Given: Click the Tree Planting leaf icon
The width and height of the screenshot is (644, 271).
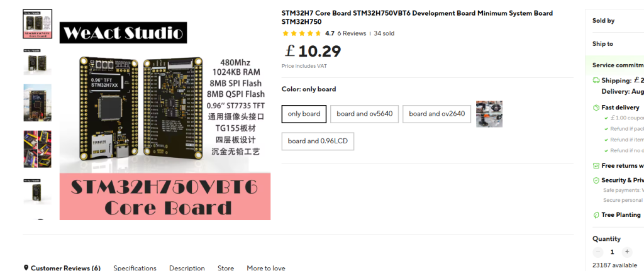Looking at the screenshot, I should click(x=596, y=215).
